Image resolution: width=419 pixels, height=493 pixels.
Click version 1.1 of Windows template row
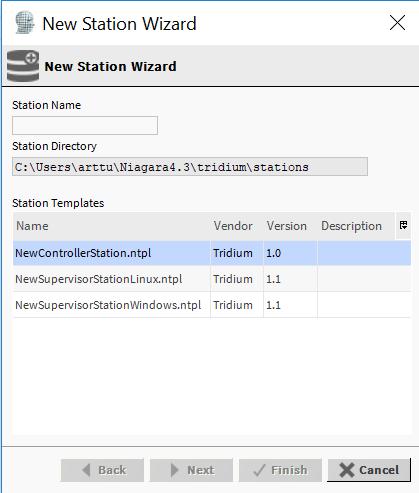tap(290, 305)
